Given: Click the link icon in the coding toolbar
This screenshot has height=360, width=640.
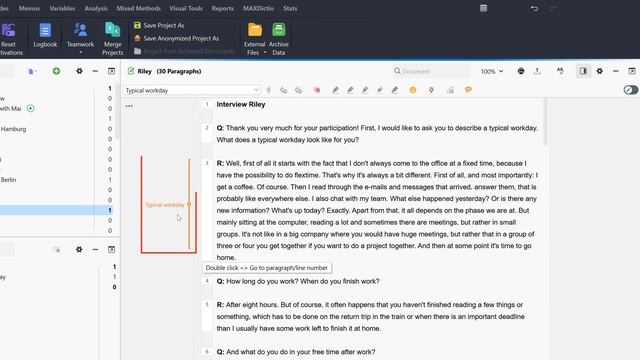Looking at the screenshot, I should pos(450,90).
